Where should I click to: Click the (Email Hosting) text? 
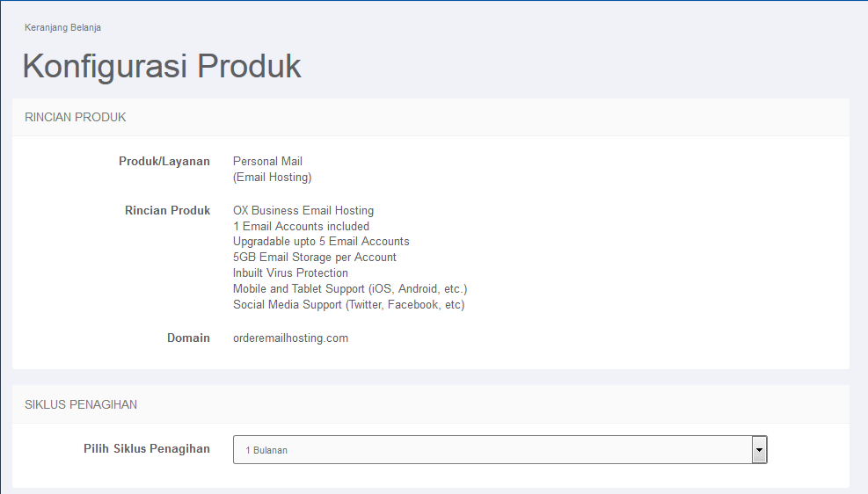pyautogui.click(x=273, y=177)
